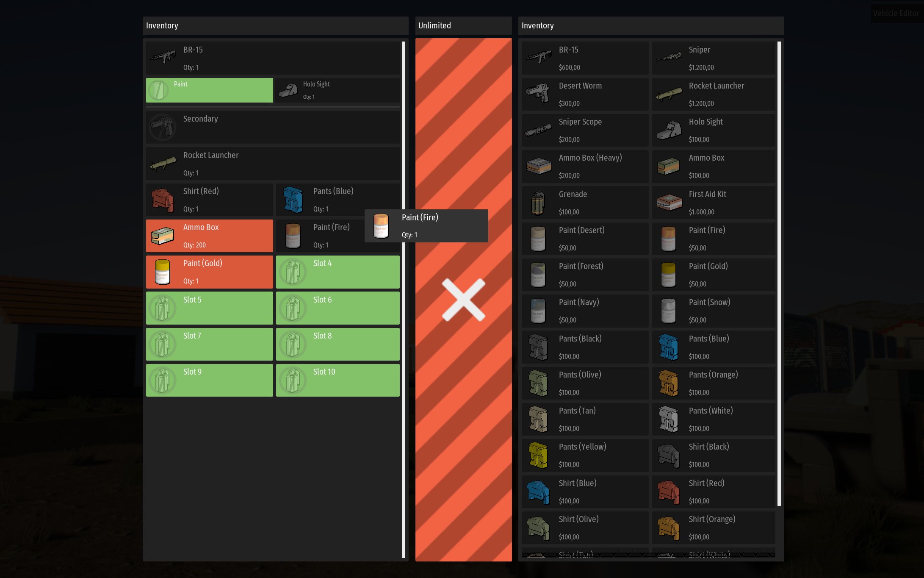Select the Grenade icon in the shop list
Viewport: 924px width, 578px height.
[538, 202]
